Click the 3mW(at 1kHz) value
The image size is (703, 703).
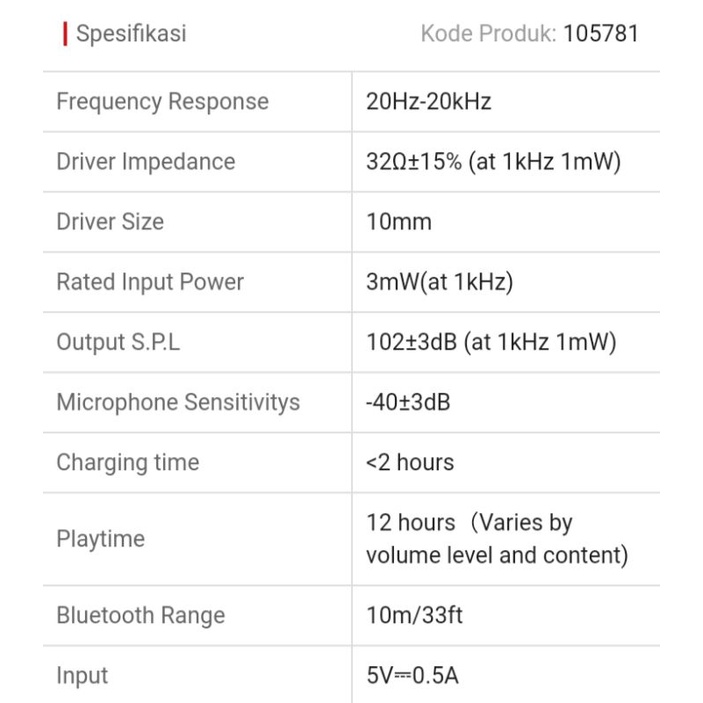coord(440,282)
